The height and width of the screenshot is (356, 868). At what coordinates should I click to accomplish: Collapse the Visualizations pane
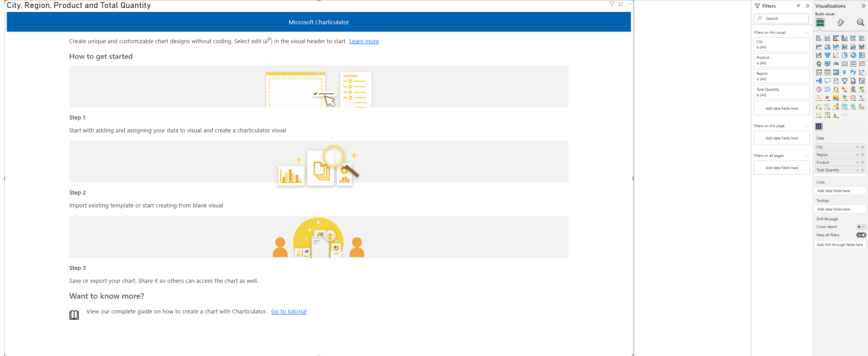pos(863,6)
